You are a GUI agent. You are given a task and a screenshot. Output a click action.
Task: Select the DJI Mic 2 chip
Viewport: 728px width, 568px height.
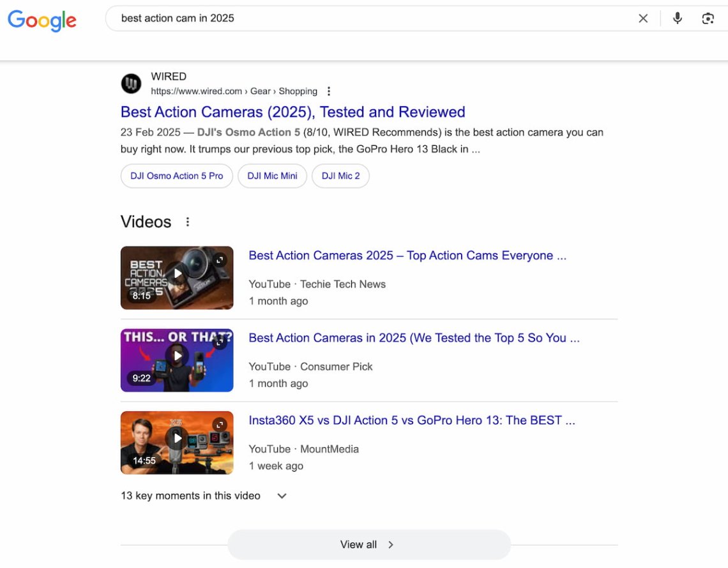340,176
